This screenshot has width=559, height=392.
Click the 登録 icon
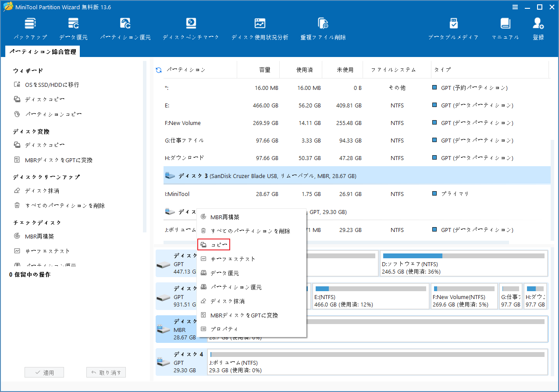(538, 27)
